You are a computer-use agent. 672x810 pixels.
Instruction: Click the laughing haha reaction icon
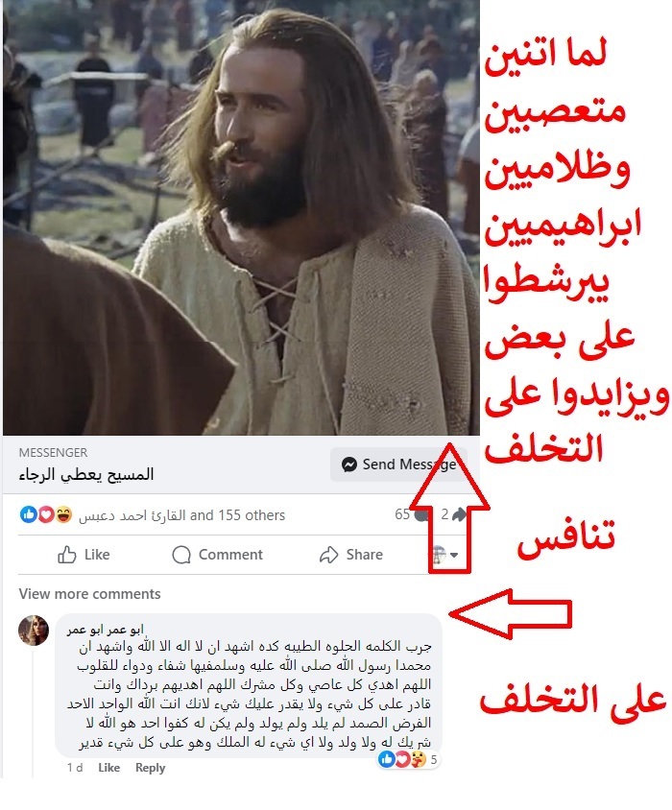pos(63,514)
